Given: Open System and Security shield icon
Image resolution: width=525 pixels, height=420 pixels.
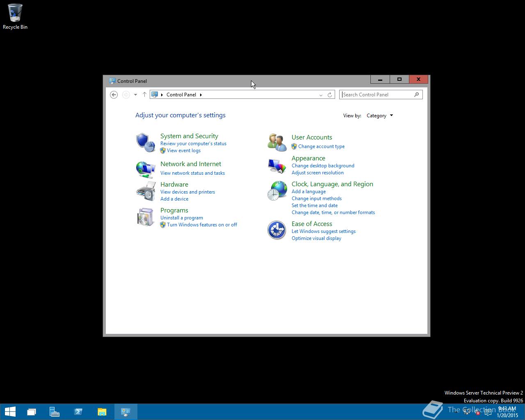Looking at the screenshot, I should [x=145, y=142].
